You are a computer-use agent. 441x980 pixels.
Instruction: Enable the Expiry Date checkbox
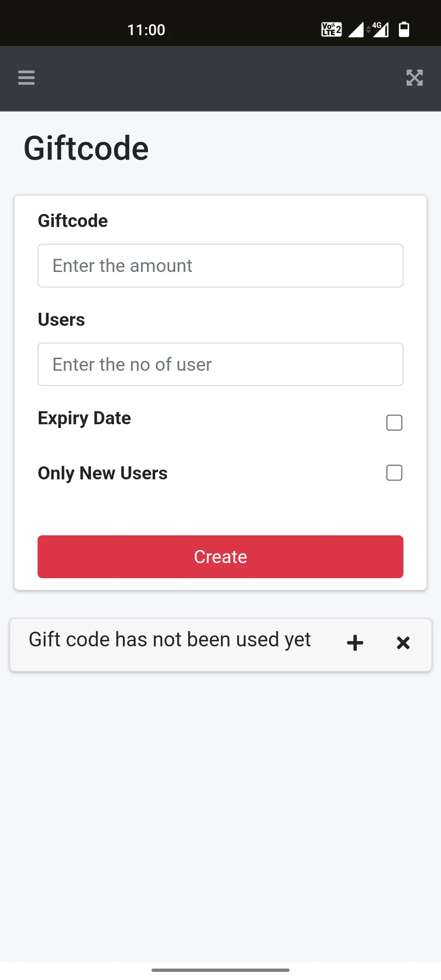pos(394,423)
